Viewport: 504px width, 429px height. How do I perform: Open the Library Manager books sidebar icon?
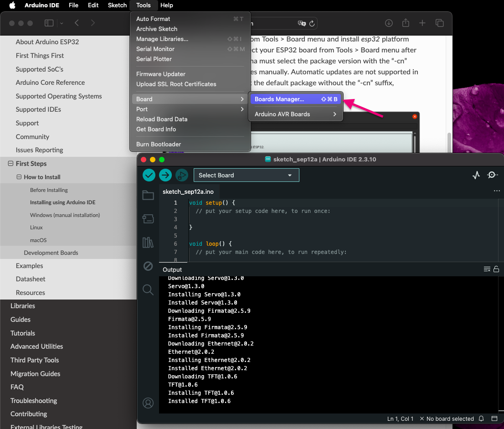click(148, 242)
